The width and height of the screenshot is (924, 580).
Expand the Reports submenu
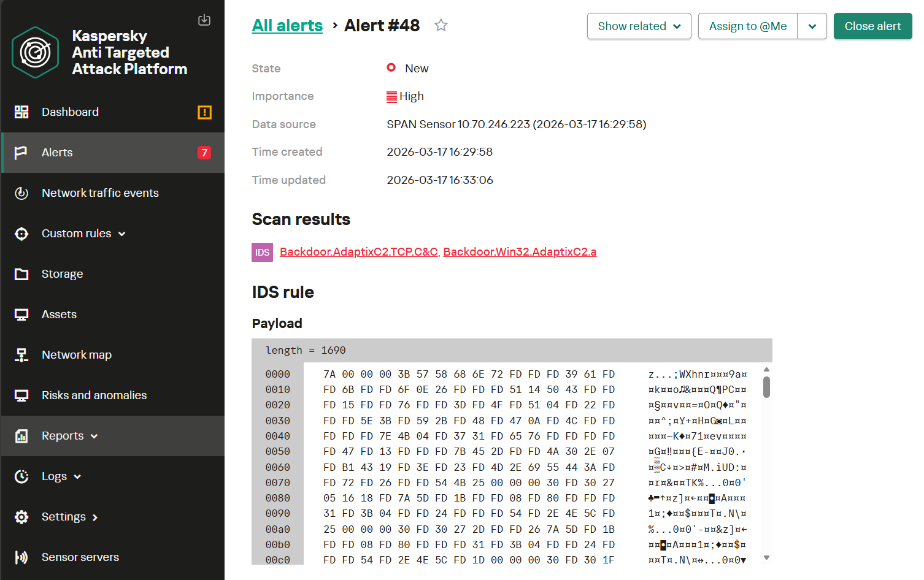coord(94,436)
